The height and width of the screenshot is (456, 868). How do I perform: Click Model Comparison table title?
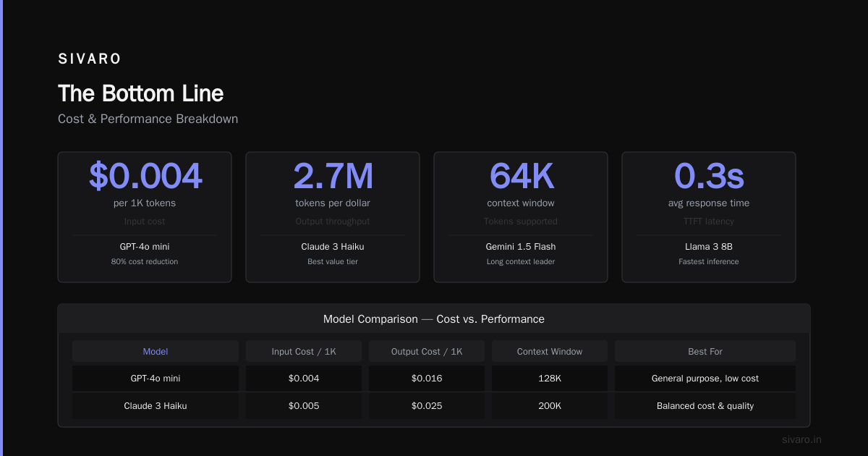coord(434,318)
